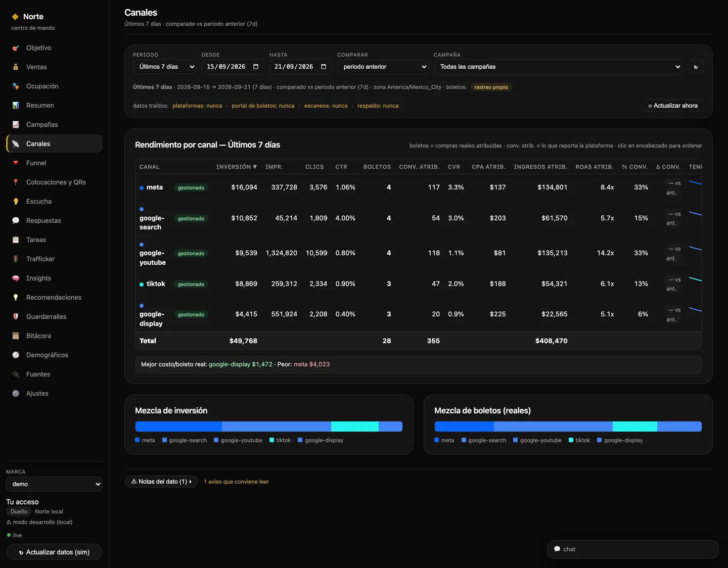
Task: Click the rastreo propio badge
Action: pyautogui.click(x=491, y=87)
